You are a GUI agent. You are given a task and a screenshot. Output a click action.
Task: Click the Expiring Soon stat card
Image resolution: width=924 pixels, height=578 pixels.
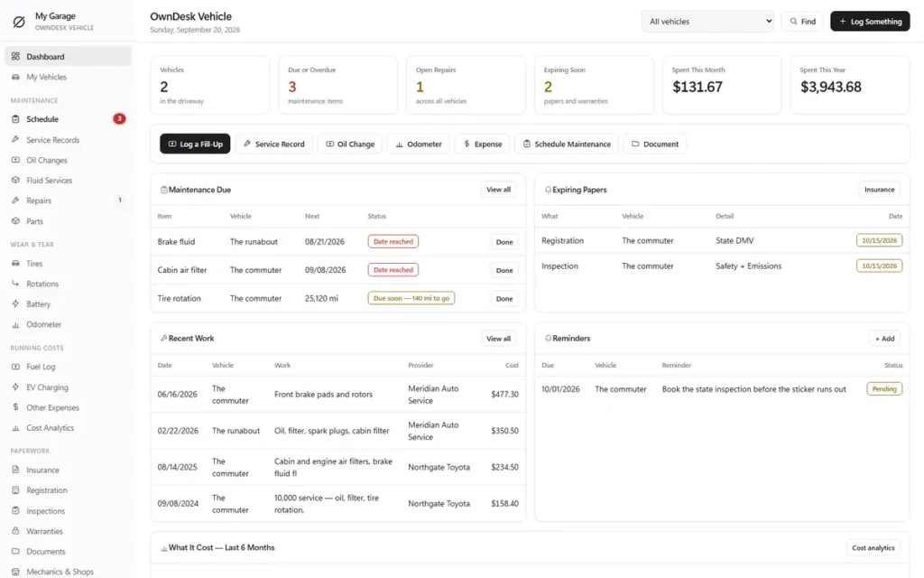point(594,85)
